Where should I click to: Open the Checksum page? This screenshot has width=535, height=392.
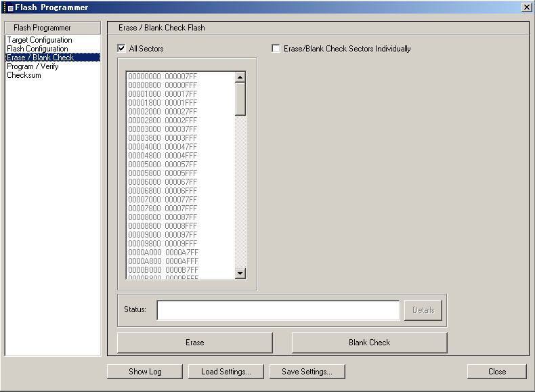pyautogui.click(x=24, y=75)
